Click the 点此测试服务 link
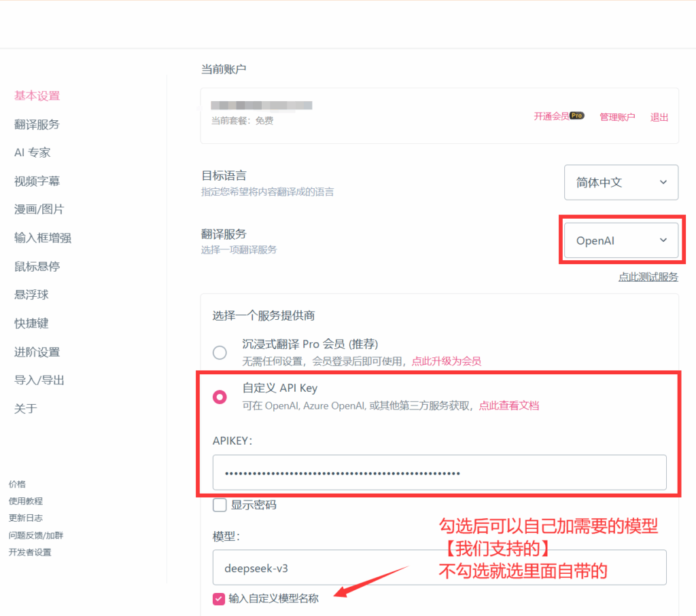The width and height of the screenshot is (696, 616). pyautogui.click(x=648, y=277)
